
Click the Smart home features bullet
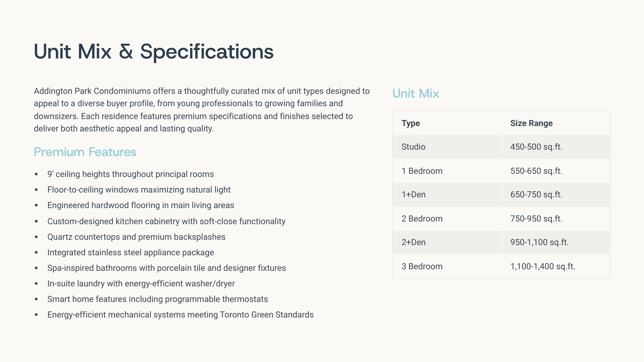(x=158, y=299)
